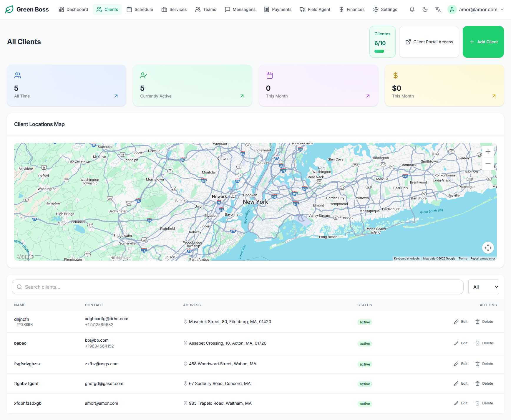Click the Clientes 6/10 progress bar

pos(382,51)
